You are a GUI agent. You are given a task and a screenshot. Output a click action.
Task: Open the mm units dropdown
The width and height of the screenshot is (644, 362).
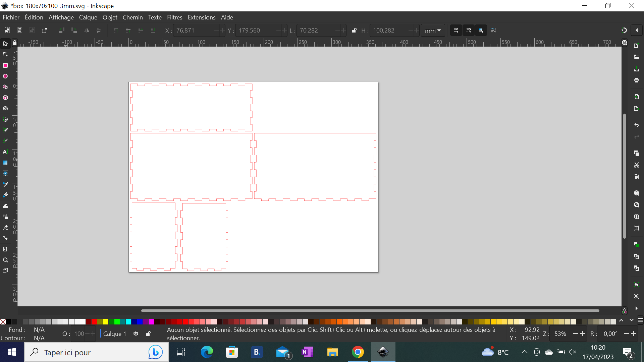point(433,31)
